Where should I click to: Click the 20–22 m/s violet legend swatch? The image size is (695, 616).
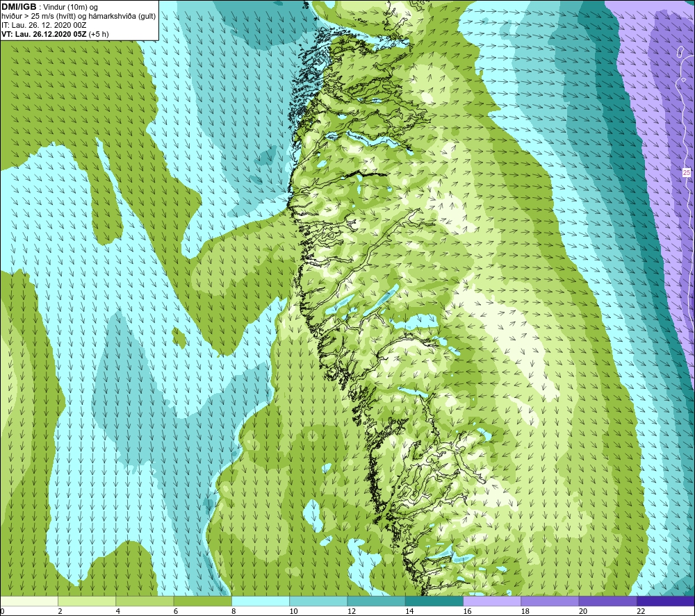pos(607,601)
